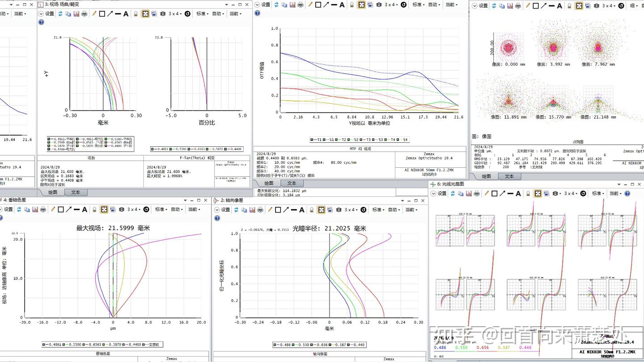Refresh the lateral color (垂轴色差) window
The width and height of the screenshot is (644, 362).
pyautogui.click(x=19, y=209)
